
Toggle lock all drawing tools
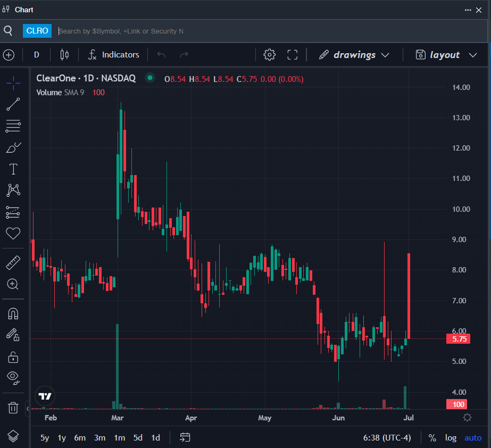[13, 357]
